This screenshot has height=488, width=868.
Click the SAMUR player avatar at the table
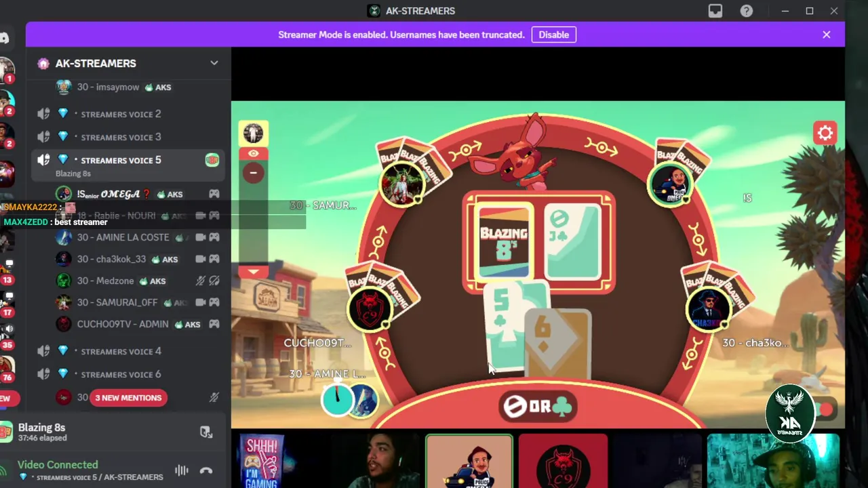[402, 183]
